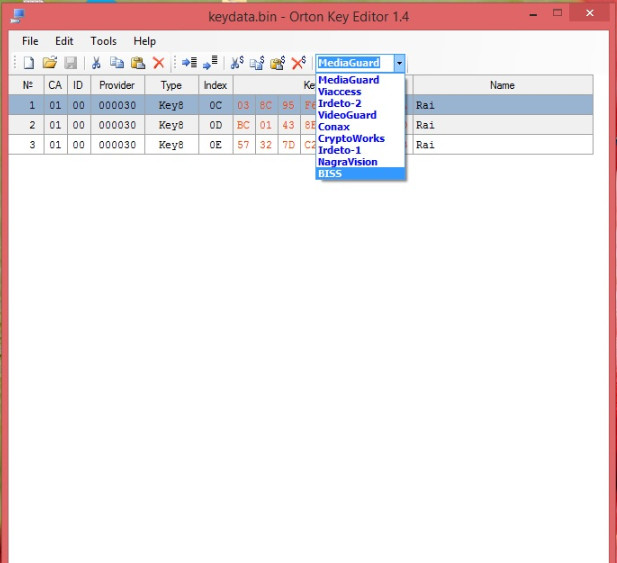Click the append row arrow icon
This screenshot has height=563, width=617.
pyautogui.click(x=211, y=63)
